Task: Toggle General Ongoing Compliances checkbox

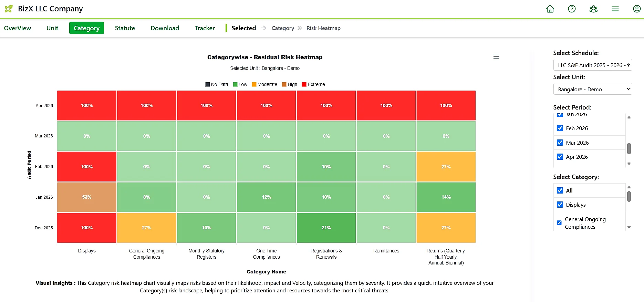Action: pos(559,223)
